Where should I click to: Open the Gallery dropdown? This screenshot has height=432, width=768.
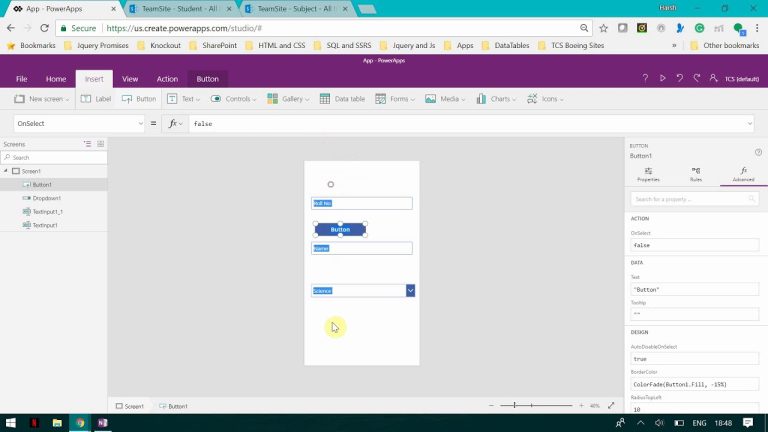pyautogui.click(x=288, y=99)
